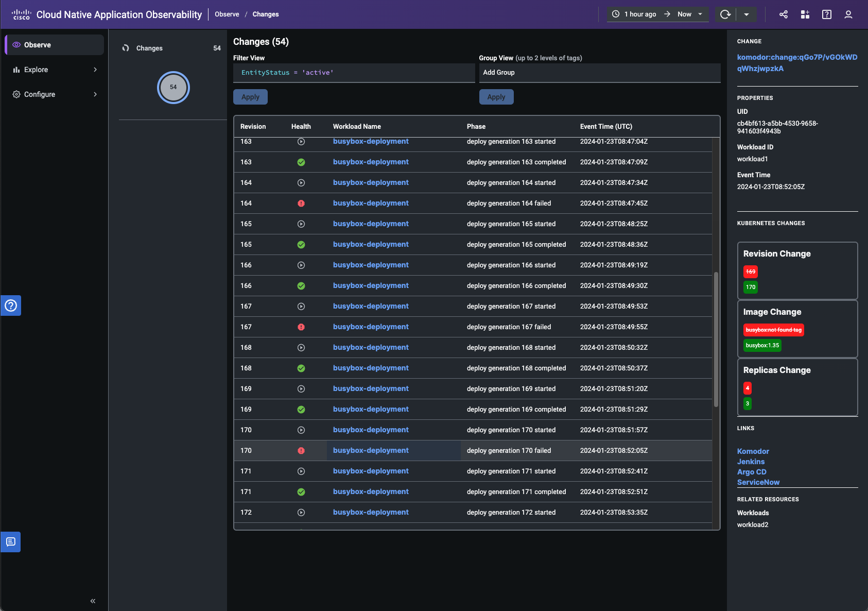The image size is (868, 611).
Task: Click the share icon in the header
Action: pos(784,14)
